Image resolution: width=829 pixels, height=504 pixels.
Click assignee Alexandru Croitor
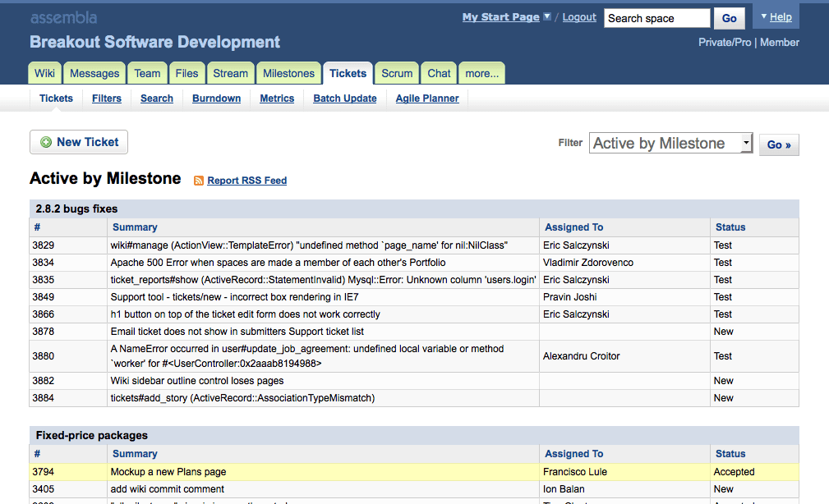[581, 356]
